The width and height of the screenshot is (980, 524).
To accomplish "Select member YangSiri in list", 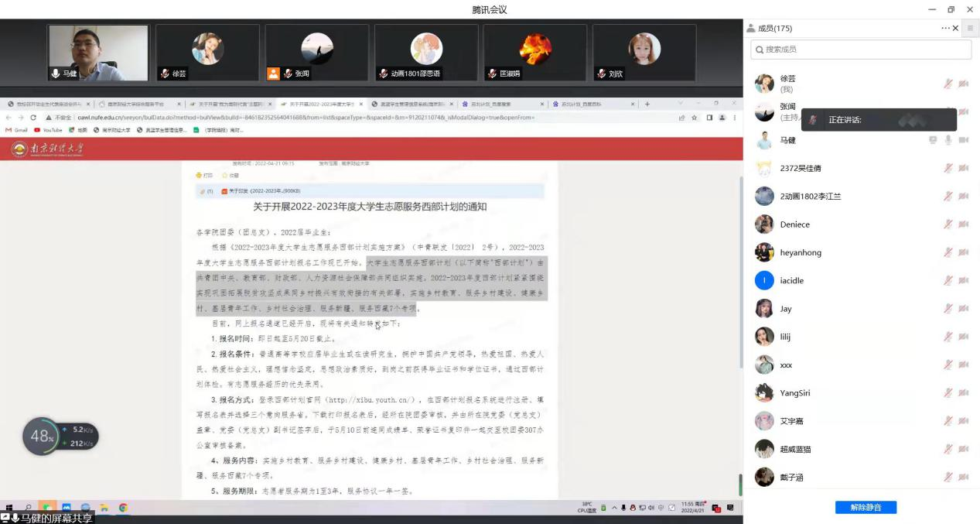I will tap(795, 392).
